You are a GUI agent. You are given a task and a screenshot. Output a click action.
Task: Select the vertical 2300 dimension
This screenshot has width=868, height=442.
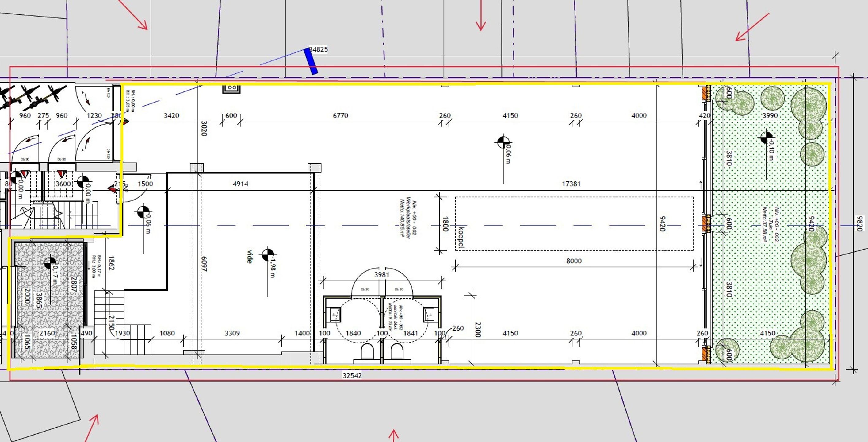[x=478, y=330]
